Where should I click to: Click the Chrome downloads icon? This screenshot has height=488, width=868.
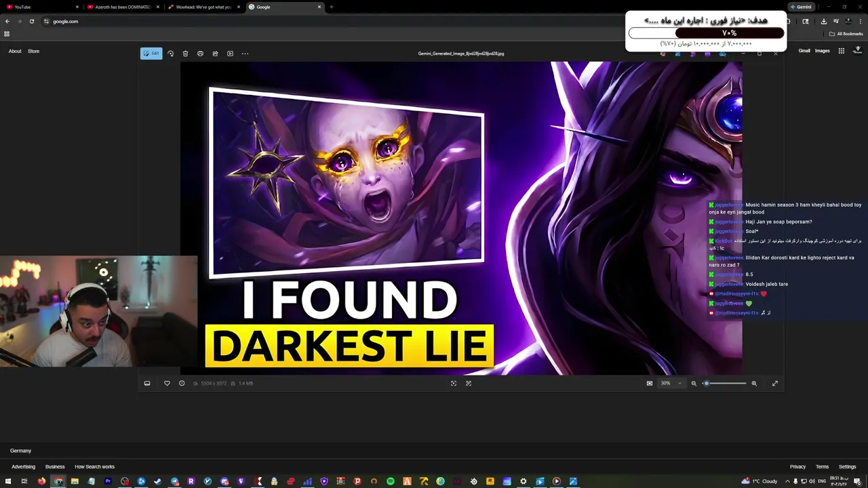tap(823, 21)
